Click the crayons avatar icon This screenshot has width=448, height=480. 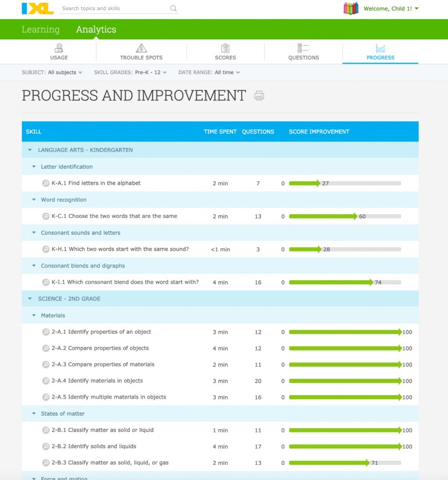click(x=351, y=8)
